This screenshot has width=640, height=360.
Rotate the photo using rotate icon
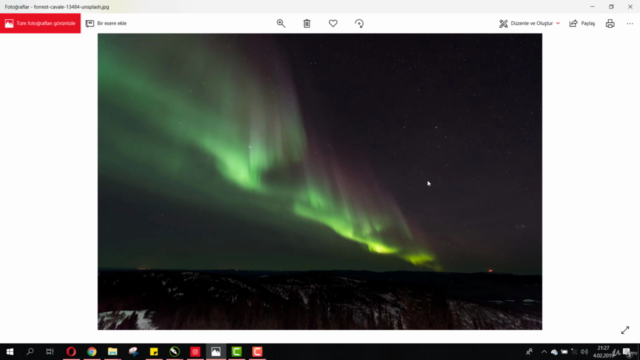[x=359, y=23]
